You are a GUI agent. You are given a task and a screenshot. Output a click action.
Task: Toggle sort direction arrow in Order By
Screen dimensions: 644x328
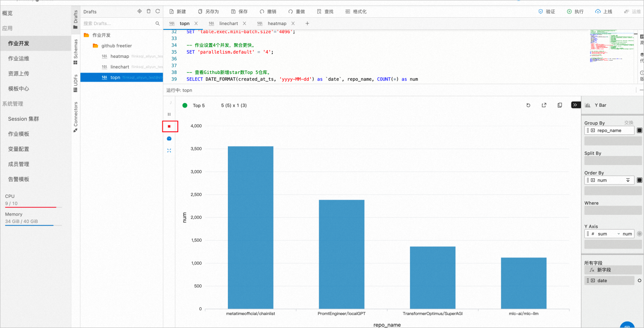click(628, 180)
